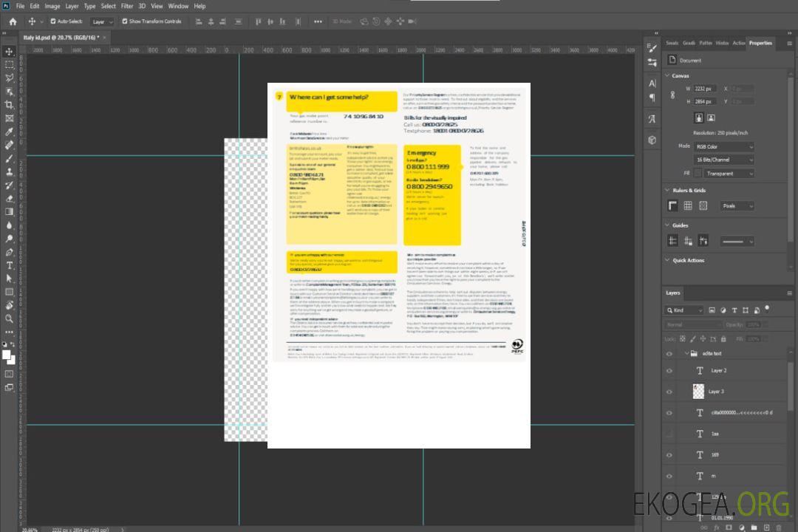Open the RGB Color mode dropdown
The image size is (798, 532).
pos(723,146)
